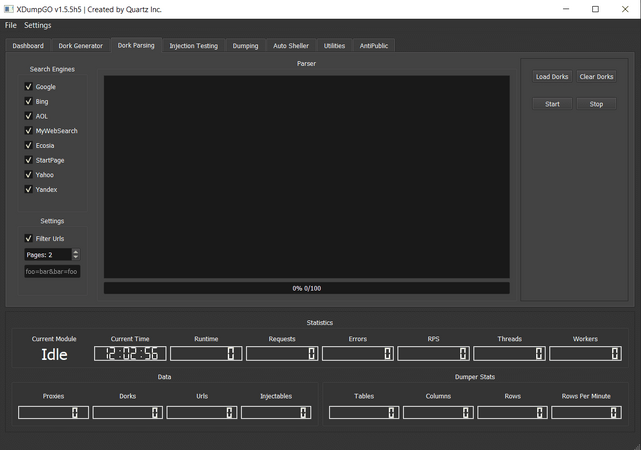The width and height of the screenshot is (641, 450).
Task: Click the XDumpGO app icon in title bar
Action: 9,9
